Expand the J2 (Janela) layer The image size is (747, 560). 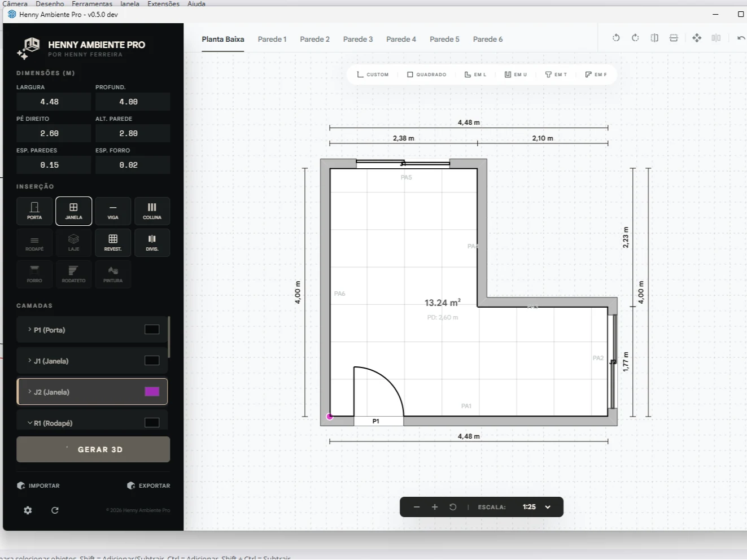tap(30, 391)
